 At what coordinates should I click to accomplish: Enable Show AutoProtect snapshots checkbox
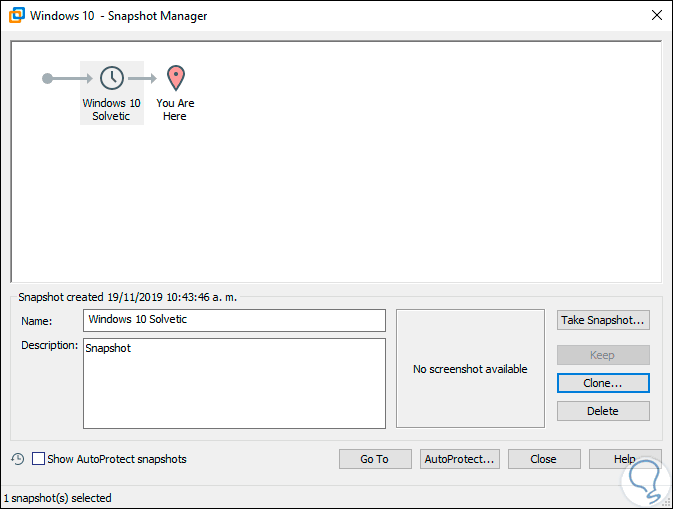point(39,459)
